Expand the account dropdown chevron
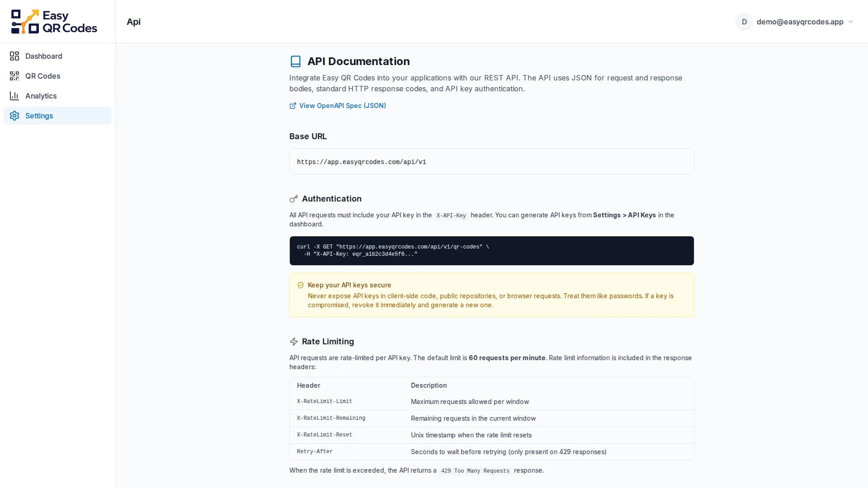The height and width of the screenshot is (488, 868). [851, 22]
